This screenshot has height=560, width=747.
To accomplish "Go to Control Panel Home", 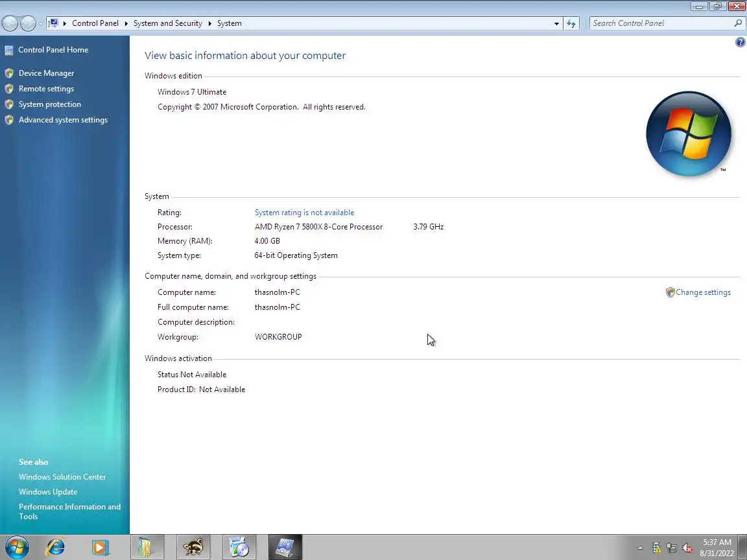I will [x=53, y=49].
